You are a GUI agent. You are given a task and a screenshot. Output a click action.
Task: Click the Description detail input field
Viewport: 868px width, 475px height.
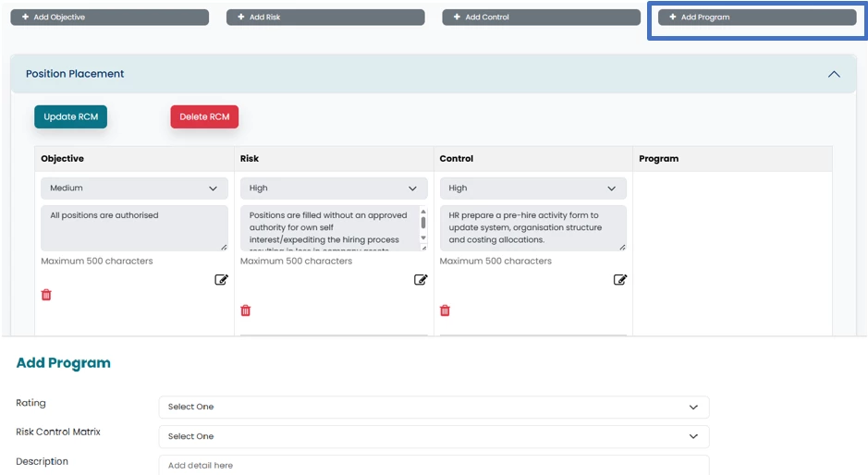[434, 465]
